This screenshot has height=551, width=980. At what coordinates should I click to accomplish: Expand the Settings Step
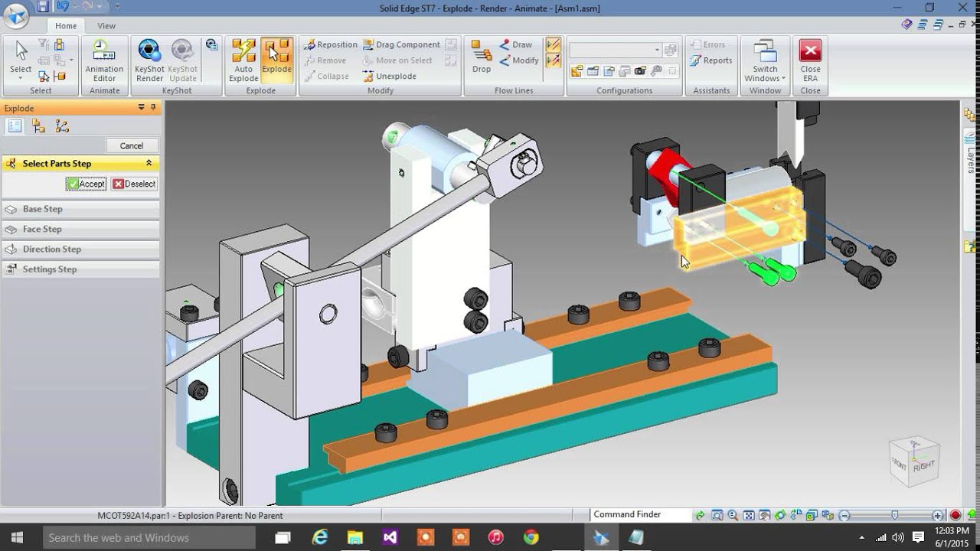pos(80,269)
